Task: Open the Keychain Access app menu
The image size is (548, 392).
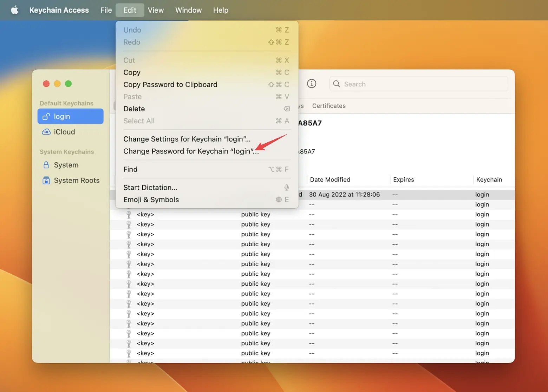Action: [x=59, y=10]
